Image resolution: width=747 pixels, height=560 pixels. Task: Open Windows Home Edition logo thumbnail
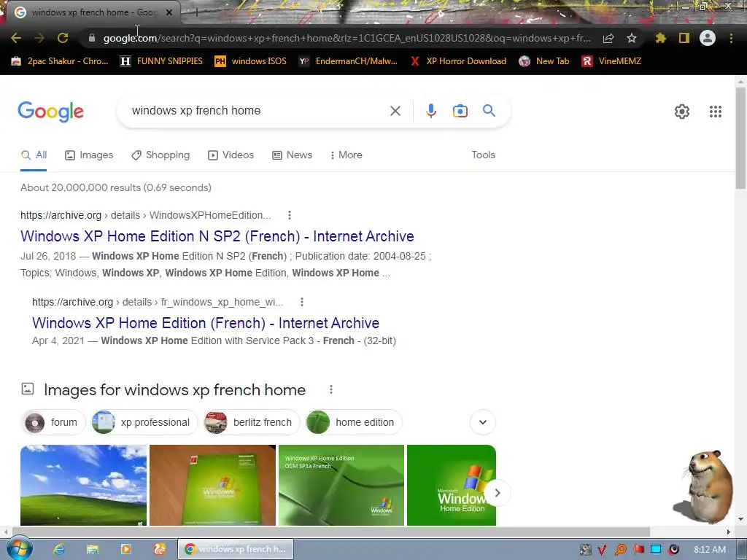451,485
